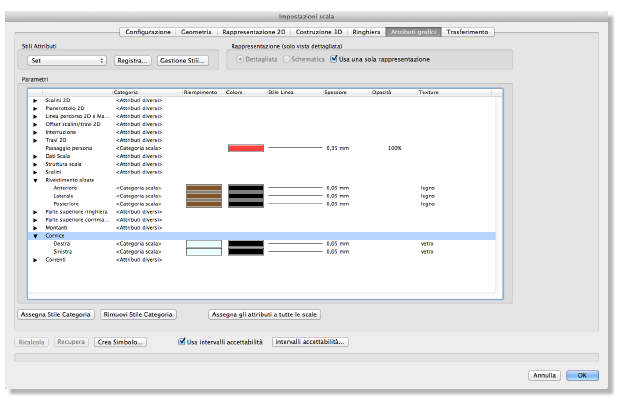618x402 pixels.
Task: Click Anteriore brown fill swatch
Action: (204, 188)
